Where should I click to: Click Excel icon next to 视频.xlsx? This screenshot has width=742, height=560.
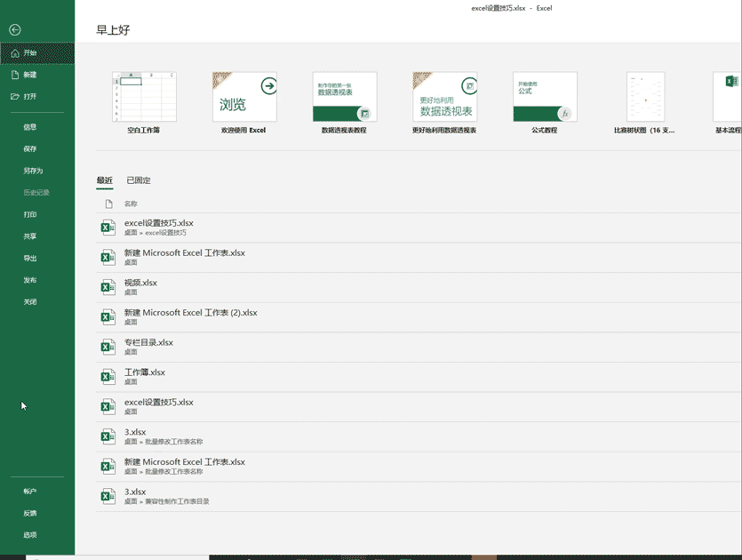click(x=108, y=287)
